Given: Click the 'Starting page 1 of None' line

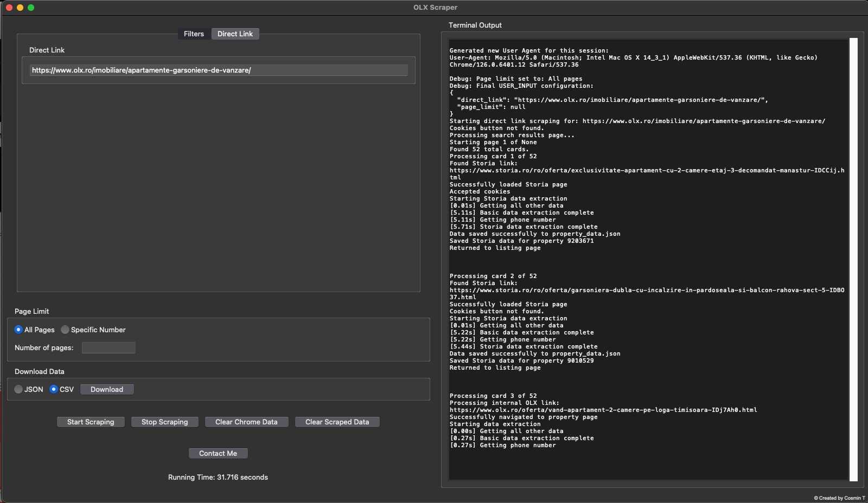Looking at the screenshot, I should [x=493, y=142].
